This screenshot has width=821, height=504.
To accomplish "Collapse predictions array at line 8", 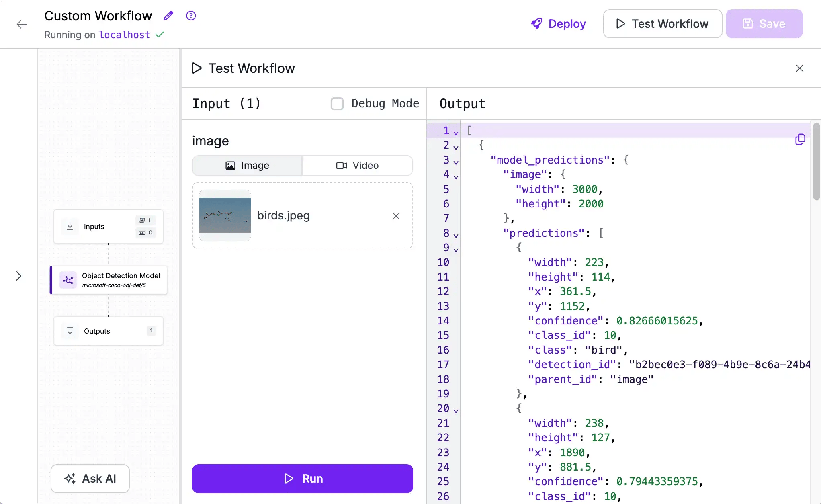I will (x=456, y=235).
